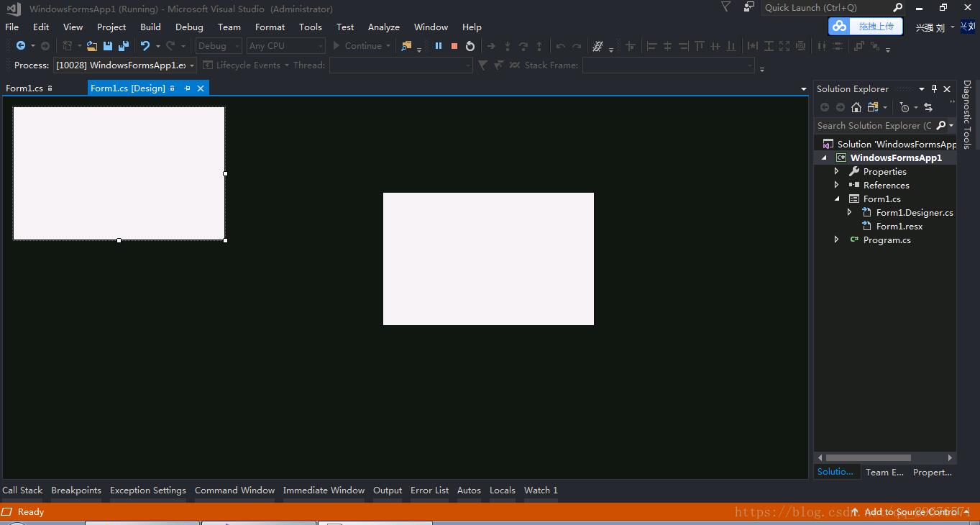The height and width of the screenshot is (525, 980).
Task: Expand the References tree node
Action: [836, 185]
